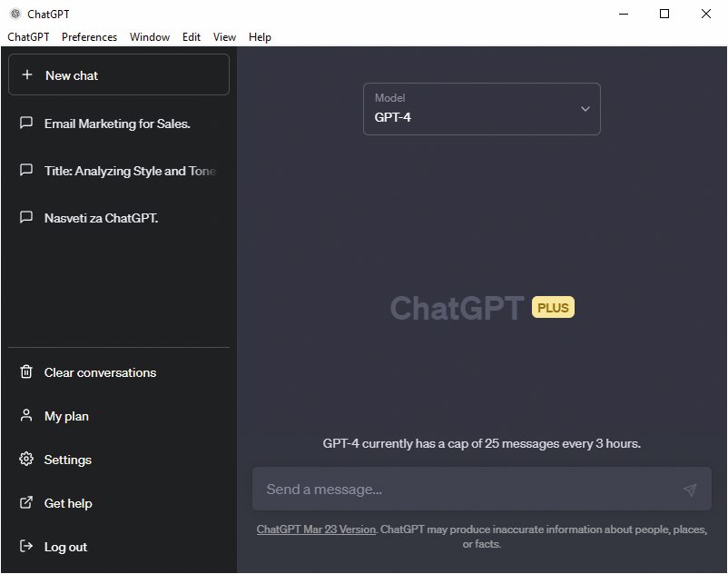
Task: Focus the Send a message input field
Action: [x=481, y=489]
